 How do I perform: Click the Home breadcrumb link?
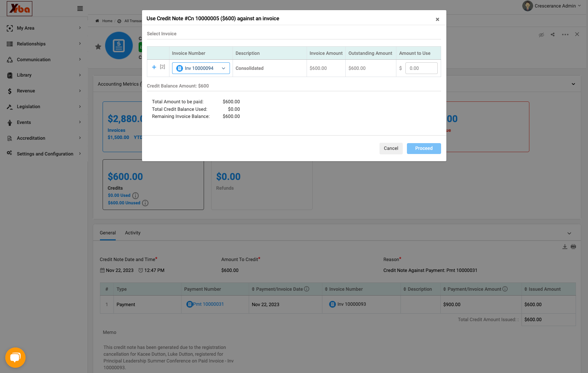coord(107,21)
